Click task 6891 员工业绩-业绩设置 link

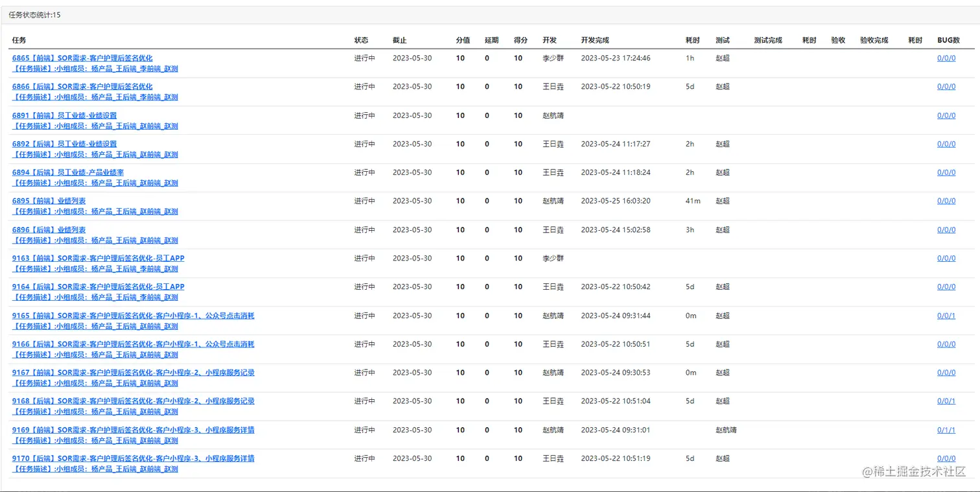pyautogui.click(x=64, y=115)
